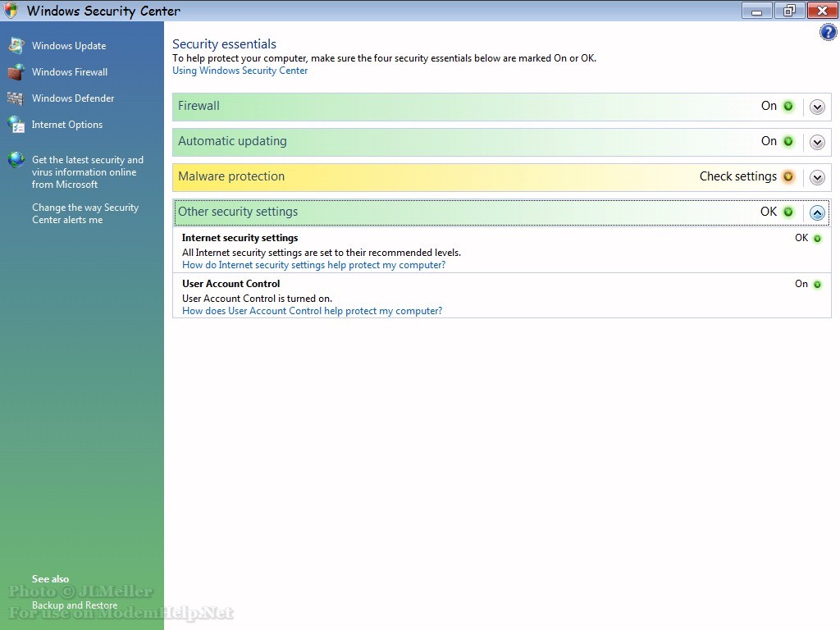Expand the Automatic updating section chevron
Viewport: 840px width, 630px height.
pyautogui.click(x=817, y=143)
